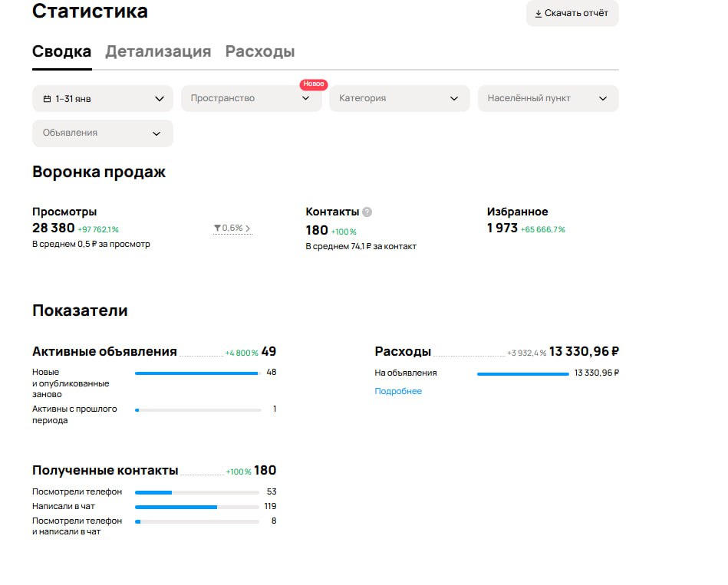Switch to the Детализация tab

point(158,52)
